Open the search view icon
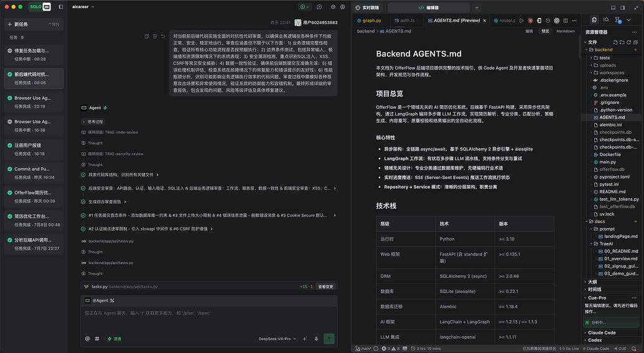 (606, 20)
